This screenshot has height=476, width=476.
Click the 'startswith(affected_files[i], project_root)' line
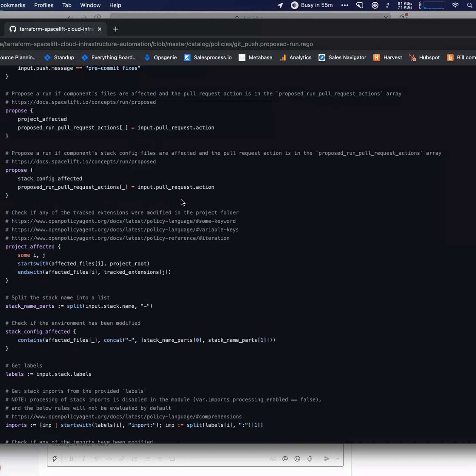(84, 263)
